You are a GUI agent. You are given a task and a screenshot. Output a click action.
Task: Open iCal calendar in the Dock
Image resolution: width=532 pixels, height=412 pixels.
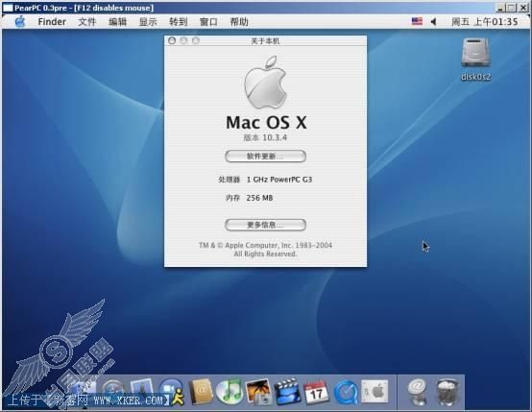(316, 393)
